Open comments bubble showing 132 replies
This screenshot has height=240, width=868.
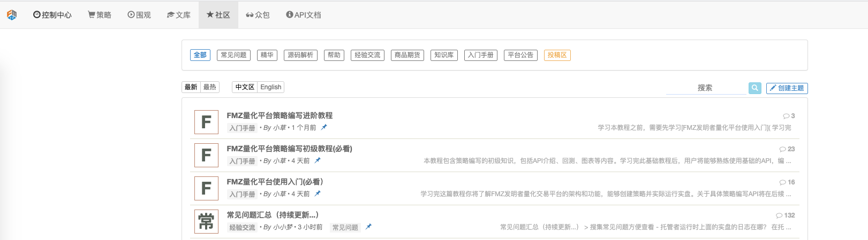[x=779, y=215]
